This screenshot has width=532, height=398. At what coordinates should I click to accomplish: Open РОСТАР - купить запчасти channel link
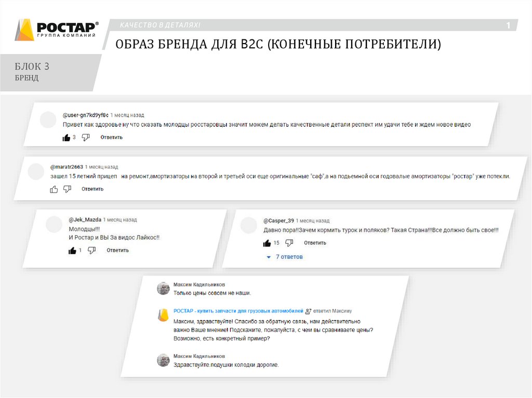pyautogui.click(x=238, y=311)
